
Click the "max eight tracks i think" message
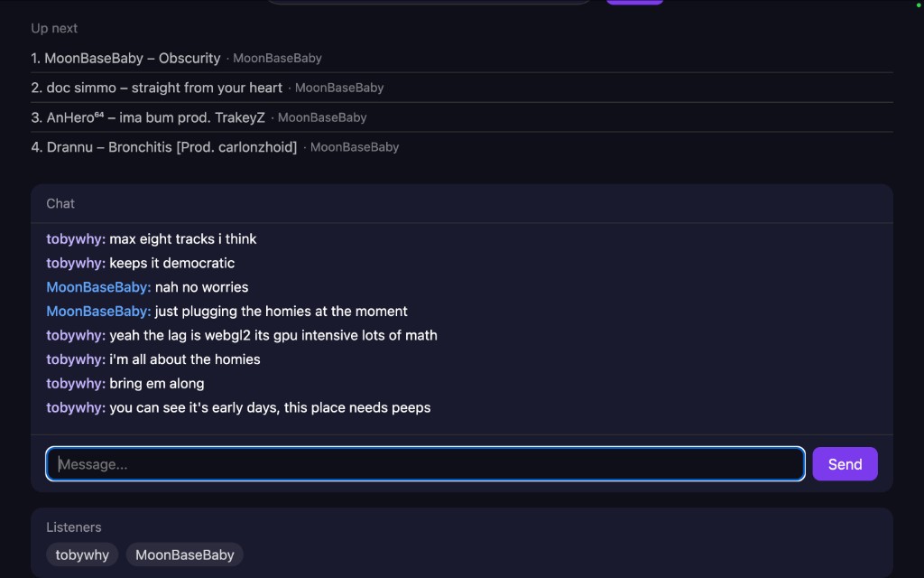pyautogui.click(x=183, y=239)
